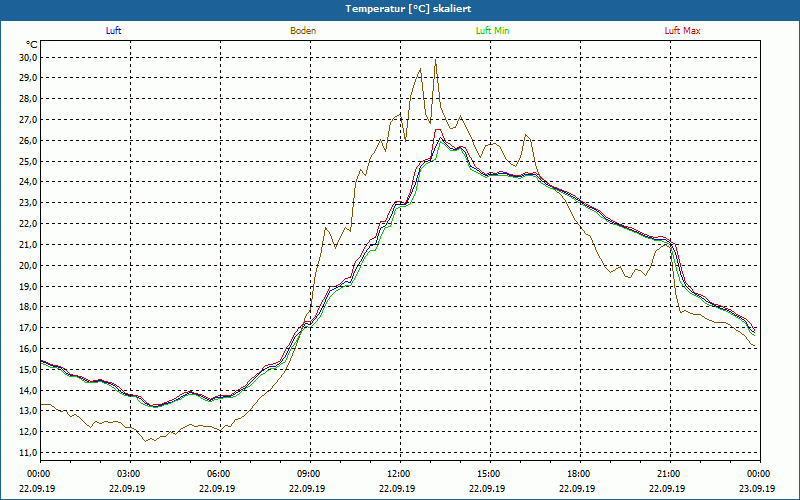Click the 15:00 time axis label
This screenshot has width=800, height=500.
pos(490,474)
